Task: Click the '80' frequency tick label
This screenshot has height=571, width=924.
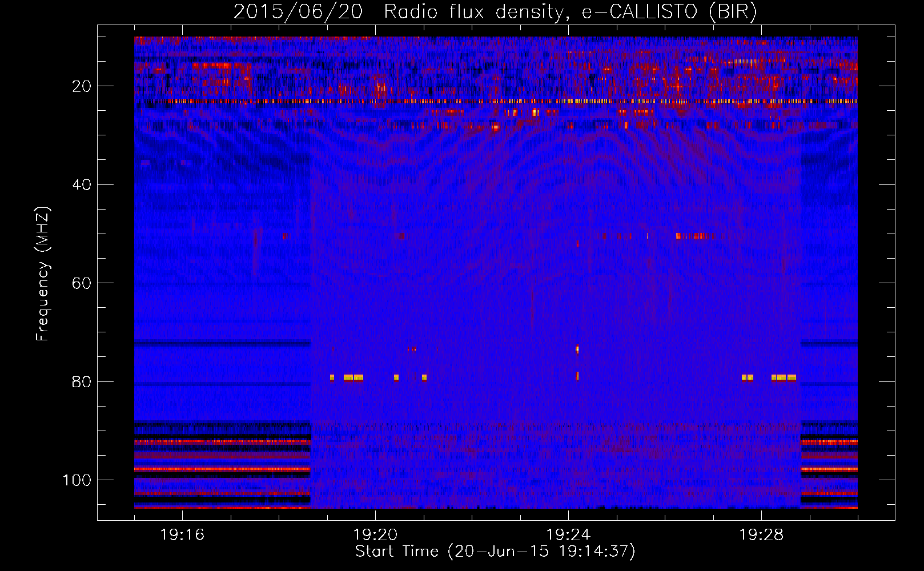Action: (82, 382)
